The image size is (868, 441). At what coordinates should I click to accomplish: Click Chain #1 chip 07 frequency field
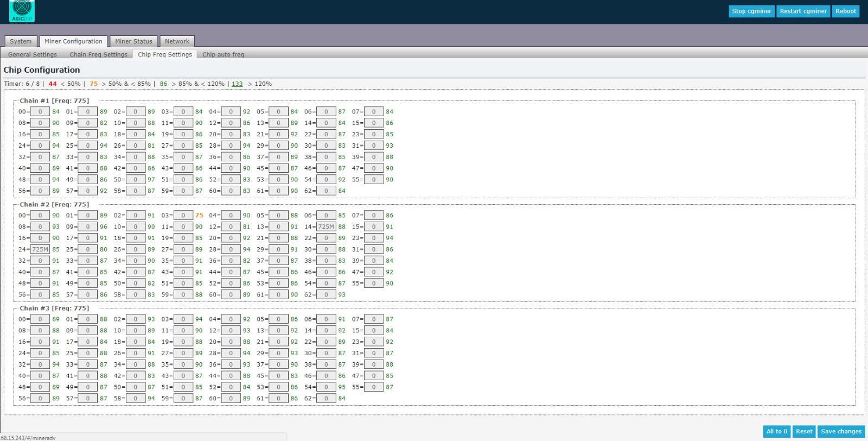click(x=374, y=111)
